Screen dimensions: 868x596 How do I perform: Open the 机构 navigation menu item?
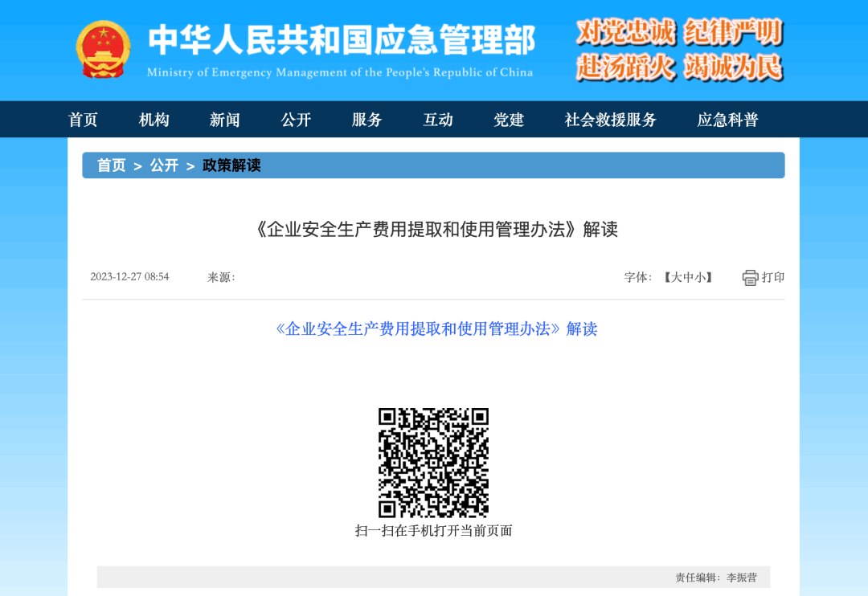pos(154,120)
